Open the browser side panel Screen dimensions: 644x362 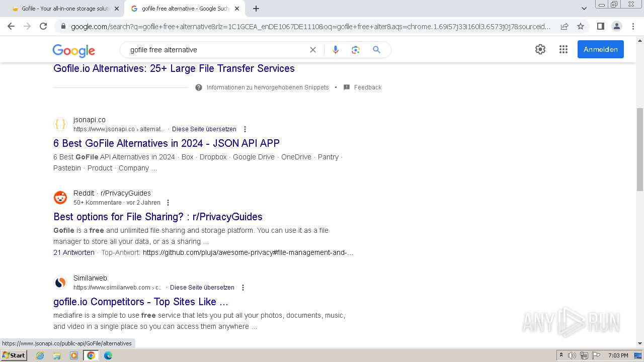tap(600, 26)
